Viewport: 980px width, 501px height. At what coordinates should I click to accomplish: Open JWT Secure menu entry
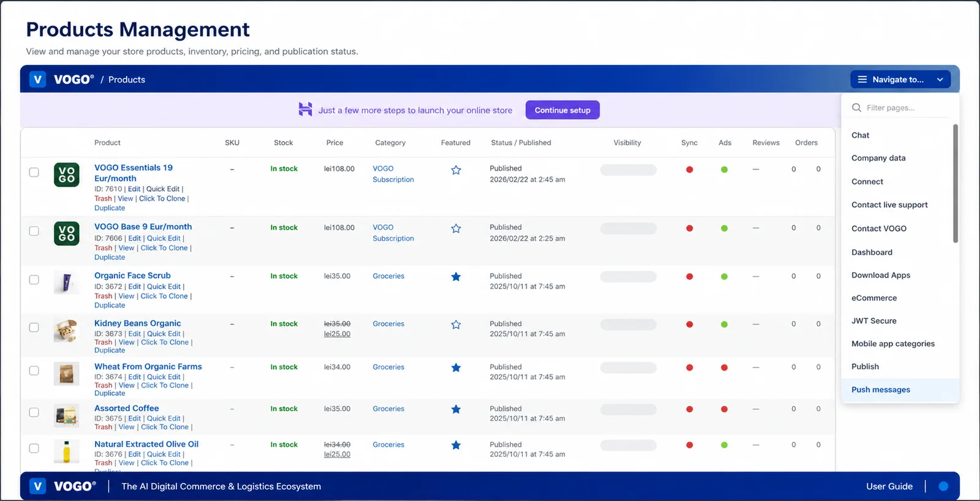click(x=874, y=321)
